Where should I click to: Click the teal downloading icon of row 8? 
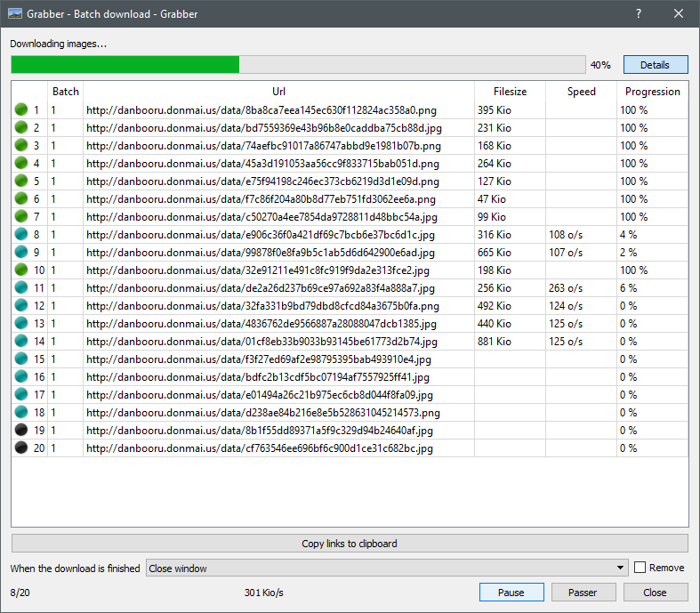click(x=21, y=234)
